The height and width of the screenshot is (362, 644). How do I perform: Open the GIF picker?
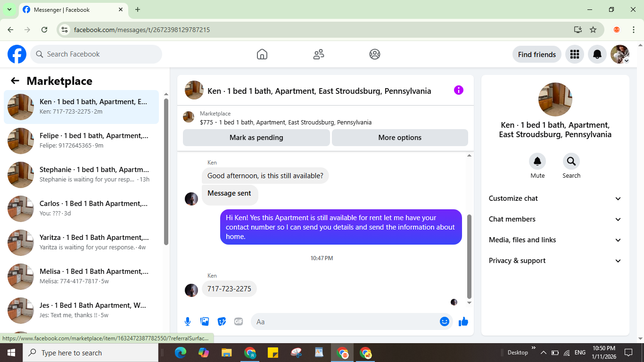pos(239,321)
